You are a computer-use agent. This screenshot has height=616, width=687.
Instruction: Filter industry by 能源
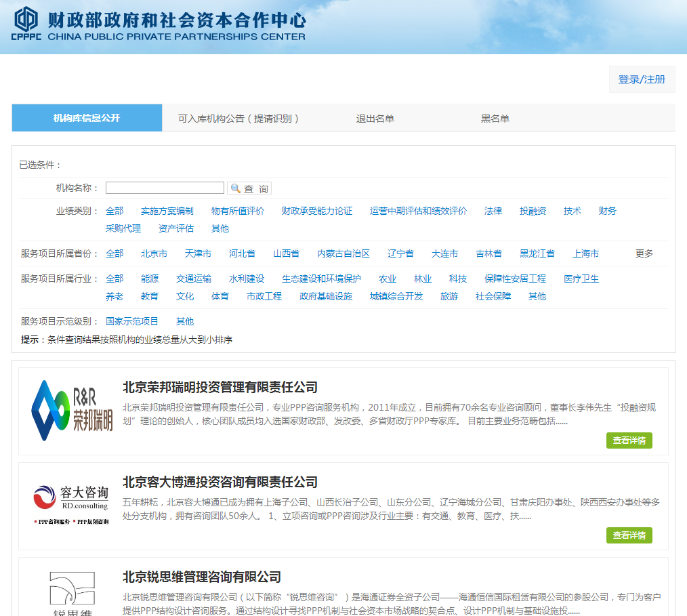150,279
